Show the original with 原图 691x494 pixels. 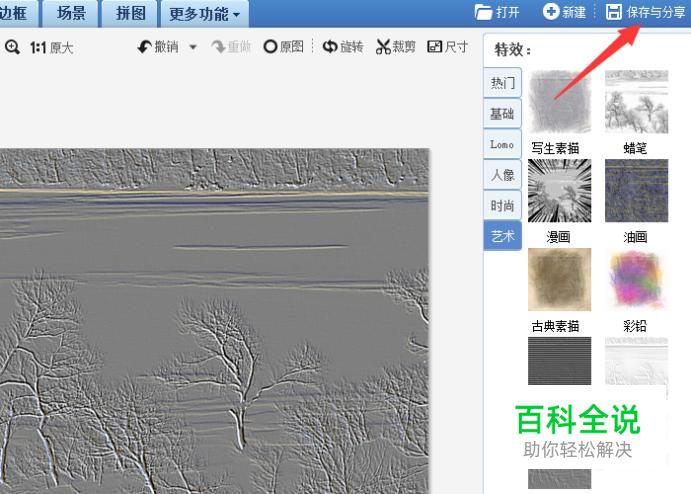[284, 46]
